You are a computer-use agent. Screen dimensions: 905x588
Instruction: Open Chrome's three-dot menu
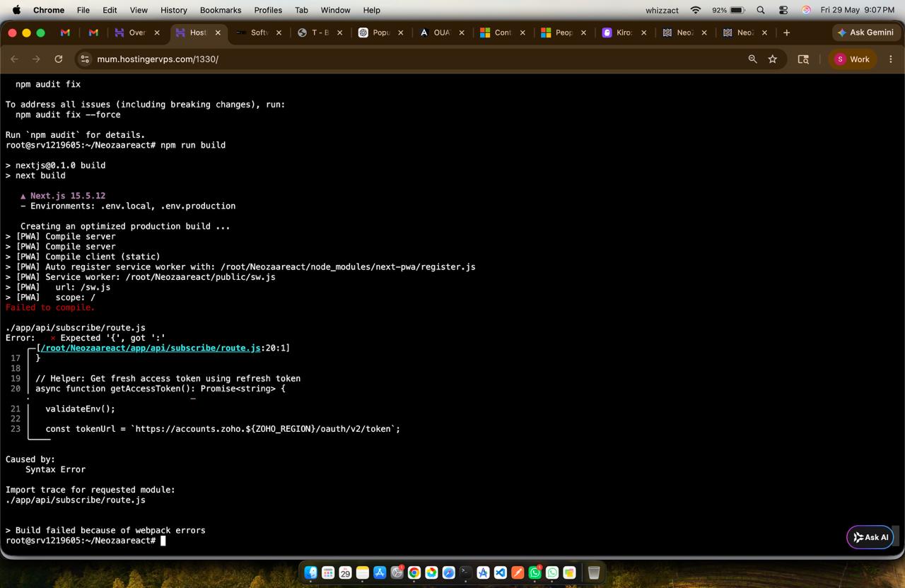point(891,59)
